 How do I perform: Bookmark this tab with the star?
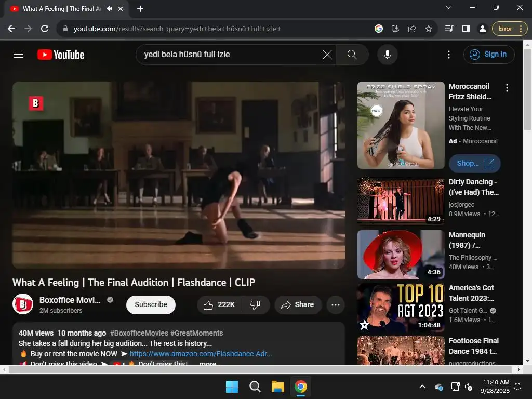(x=429, y=29)
